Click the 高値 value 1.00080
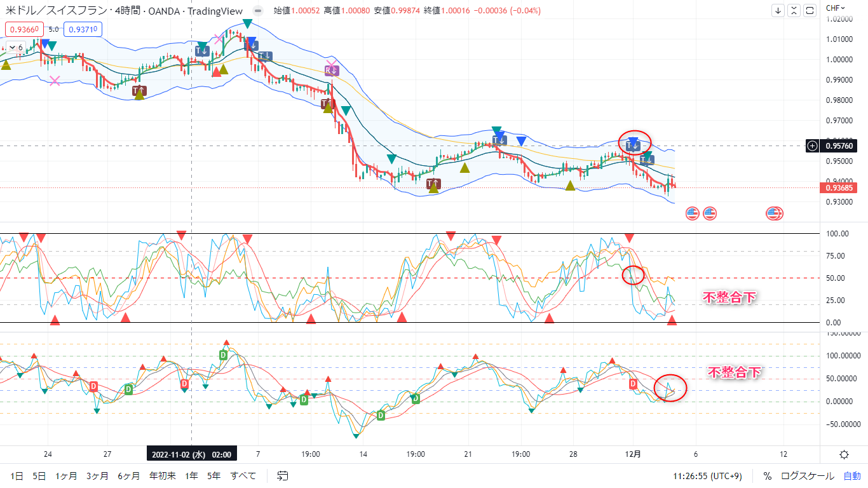 pyautogui.click(x=354, y=10)
